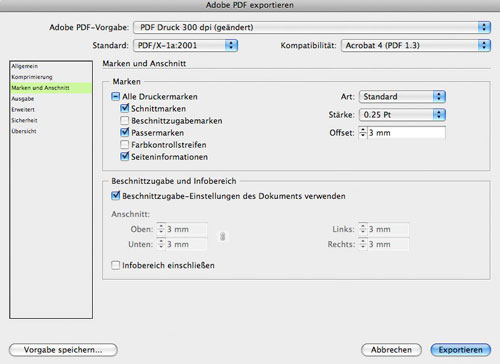Click the Offset stepper arrows

pos(363,133)
